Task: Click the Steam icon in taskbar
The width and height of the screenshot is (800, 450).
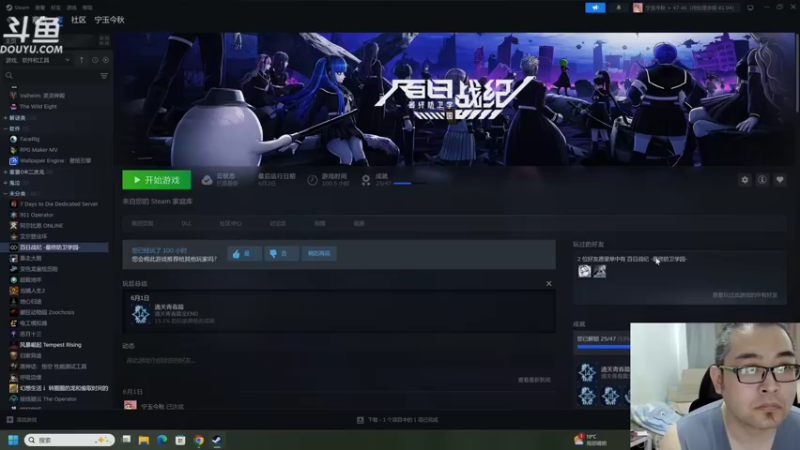Action: coord(217,440)
